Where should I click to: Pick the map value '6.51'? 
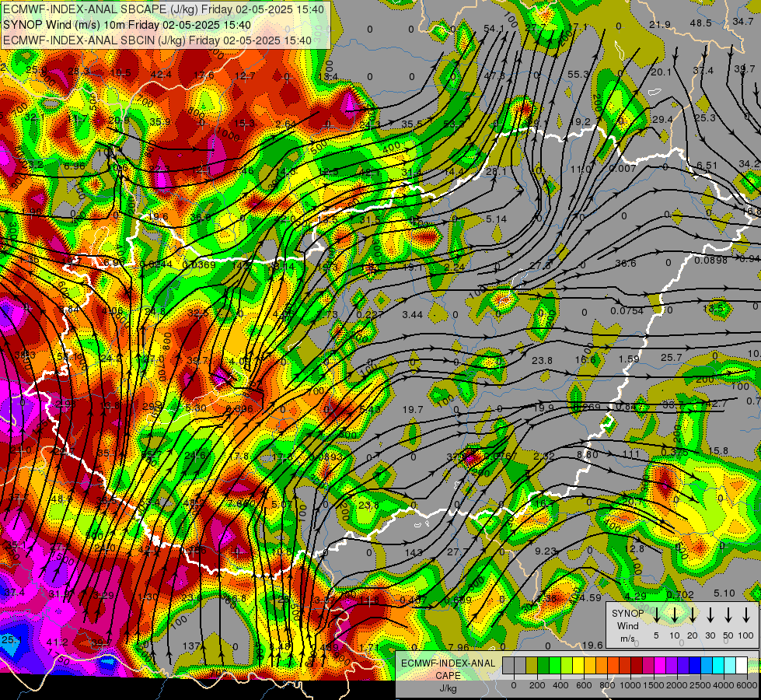707,166
